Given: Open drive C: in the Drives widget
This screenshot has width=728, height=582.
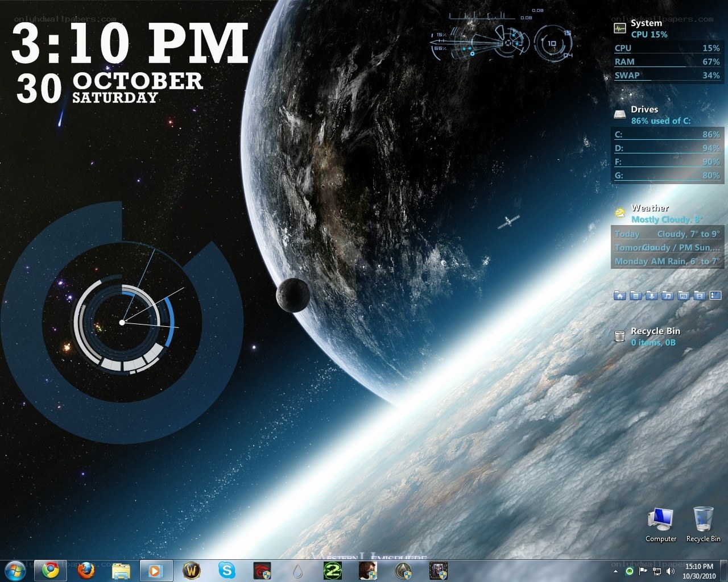Looking at the screenshot, I should [x=667, y=135].
